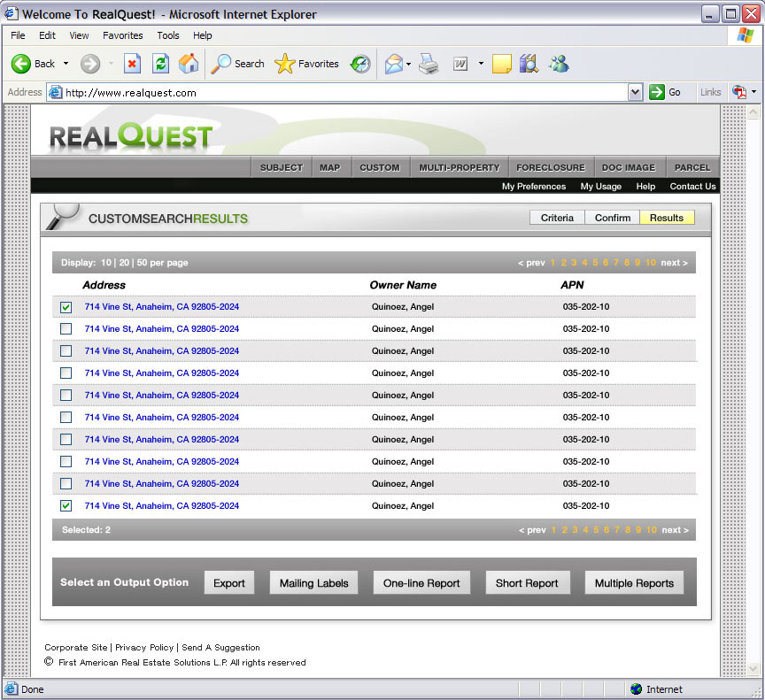
Task: Open the Forward button history dropdown arrow
Action: click(x=111, y=64)
